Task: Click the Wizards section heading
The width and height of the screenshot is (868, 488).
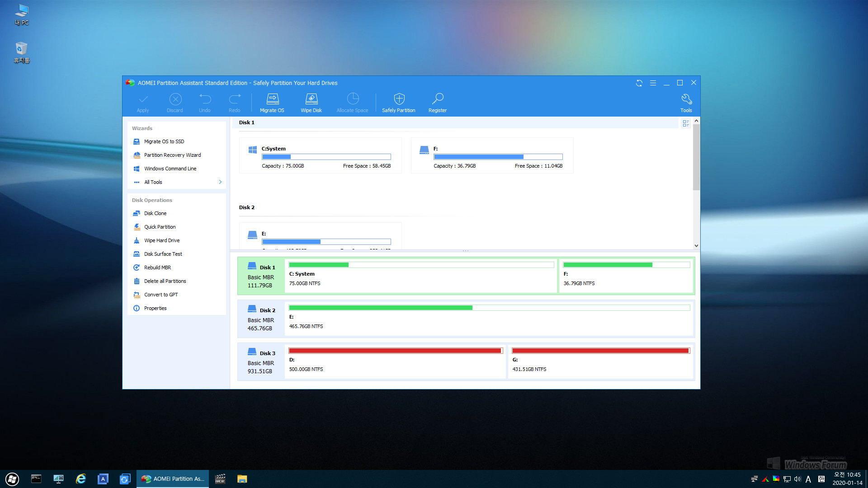Action: click(x=142, y=128)
